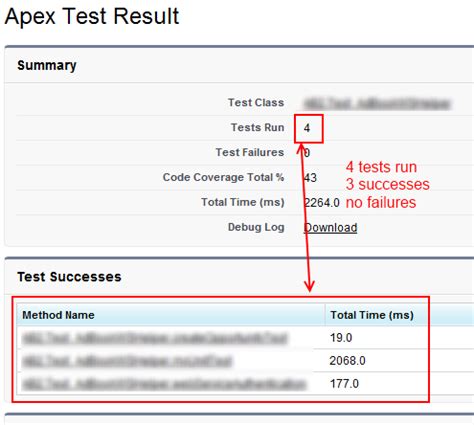This screenshot has width=474, height=425.
Task: Click the Method Name column header
Action: (58, 315)
